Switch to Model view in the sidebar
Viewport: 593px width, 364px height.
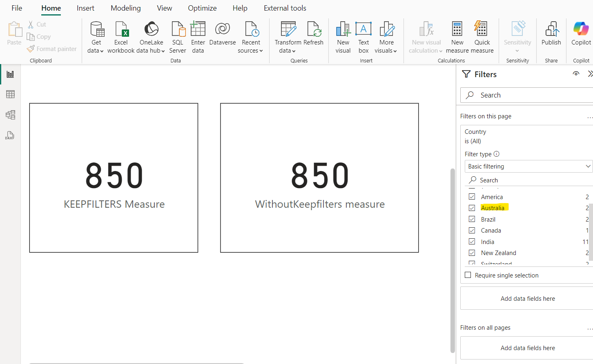pyautogui.click(x=10, y=115)
